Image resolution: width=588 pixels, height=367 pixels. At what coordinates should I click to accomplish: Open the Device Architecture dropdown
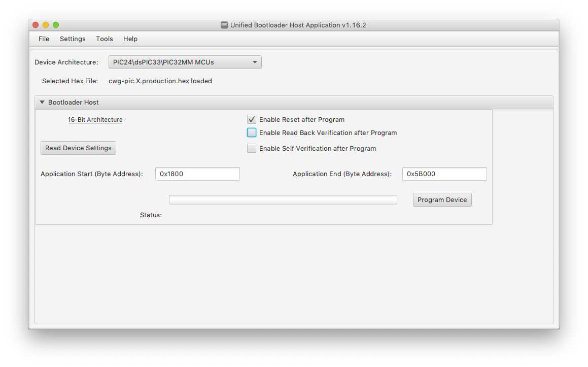click(185, 62)
